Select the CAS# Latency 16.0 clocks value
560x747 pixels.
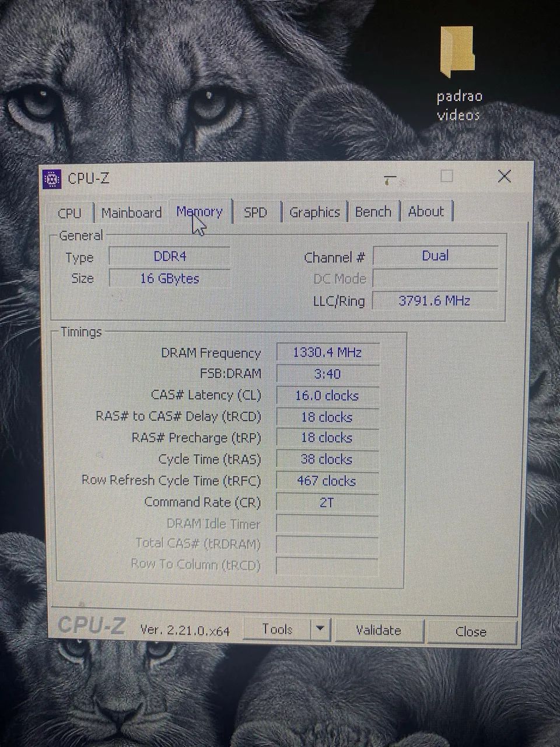point(327,396)
